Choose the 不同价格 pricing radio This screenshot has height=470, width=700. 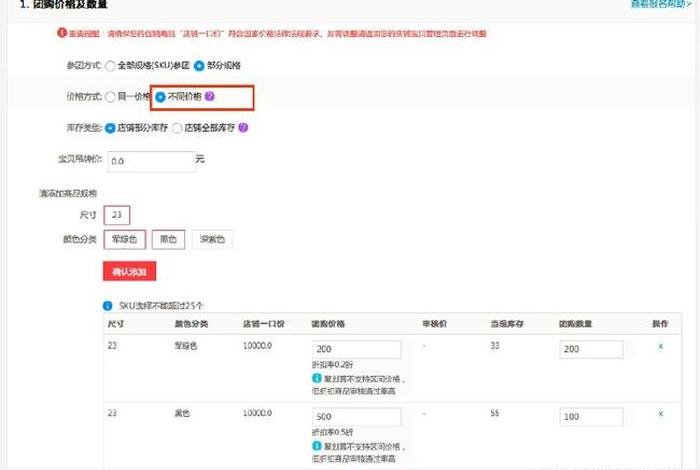(160, 97)
